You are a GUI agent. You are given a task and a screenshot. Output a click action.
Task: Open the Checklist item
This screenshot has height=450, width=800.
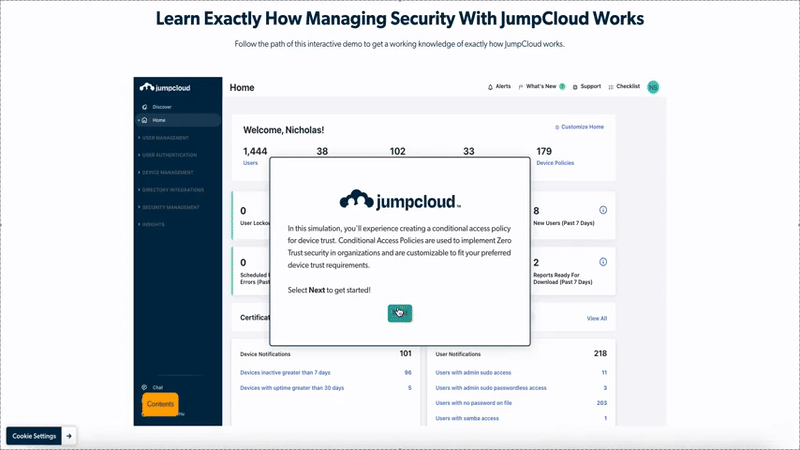click(x=624, y=87)
